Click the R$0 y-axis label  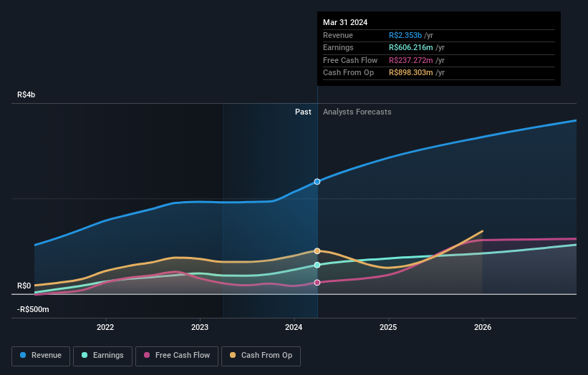[24, 286]
